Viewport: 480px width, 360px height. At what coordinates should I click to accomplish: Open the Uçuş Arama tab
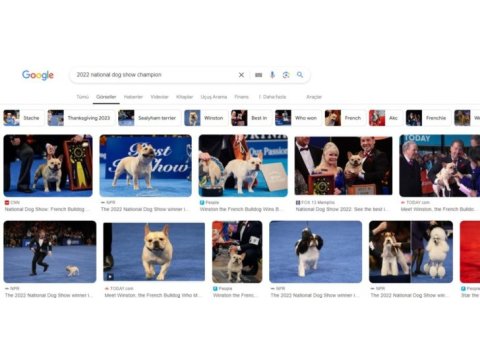click(x=214, y=97)
